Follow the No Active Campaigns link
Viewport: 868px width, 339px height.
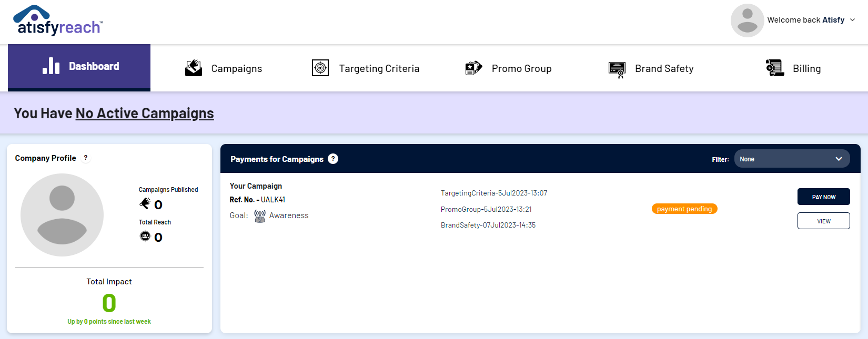[145, 114]
